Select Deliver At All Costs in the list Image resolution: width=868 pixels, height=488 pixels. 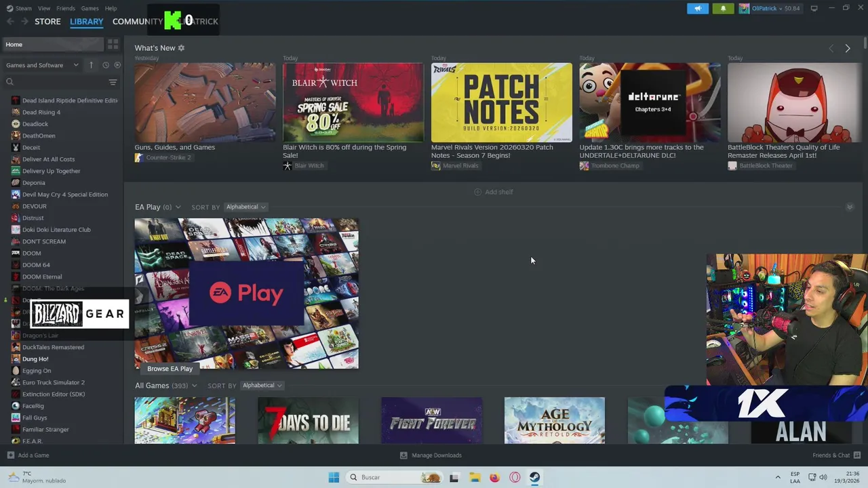(x=49, y=159)
